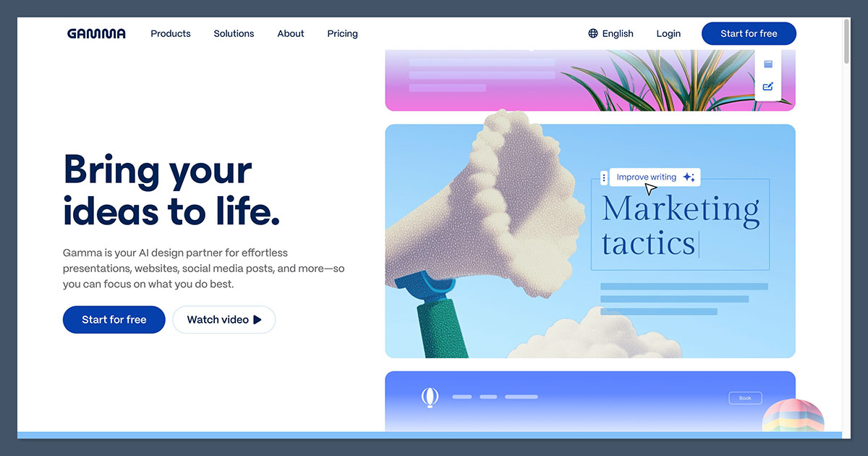Go to the Pricing page
Image resolution: width=868 pixels, height=456 pixels.
coord(342,33)
